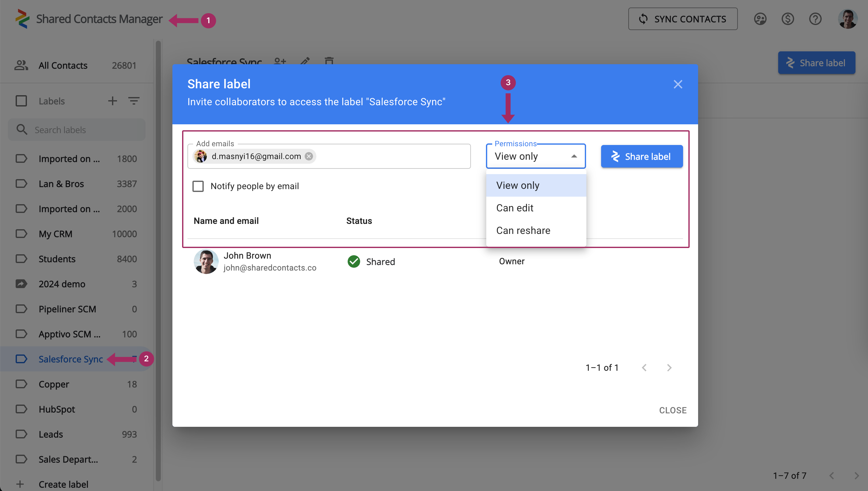Click the Permissions dropdown arrow
This screenshot has height=491, width=868.
click(574, 156)
